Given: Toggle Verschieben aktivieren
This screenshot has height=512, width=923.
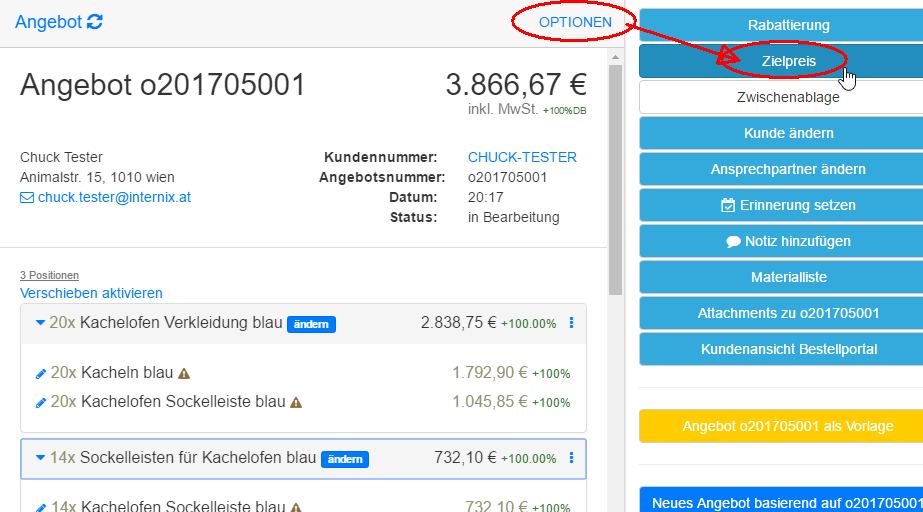Looking at the screenshot, I should click(91, 293).
